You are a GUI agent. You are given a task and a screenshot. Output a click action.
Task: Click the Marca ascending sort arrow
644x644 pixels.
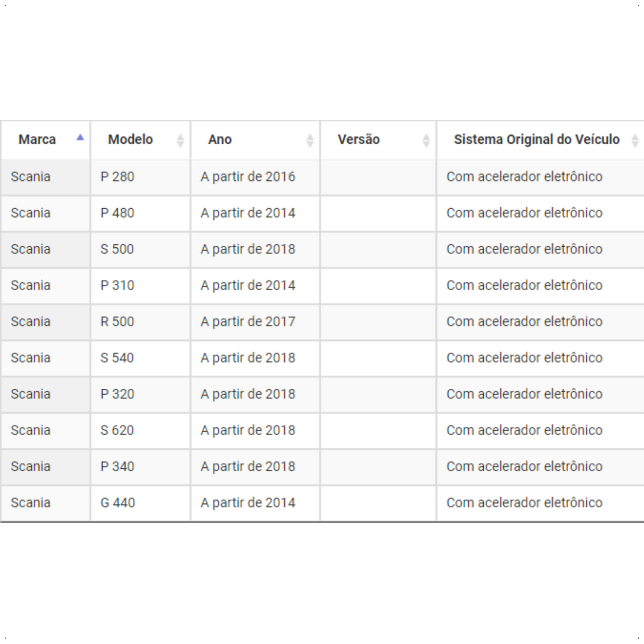(x=80, y=137)
